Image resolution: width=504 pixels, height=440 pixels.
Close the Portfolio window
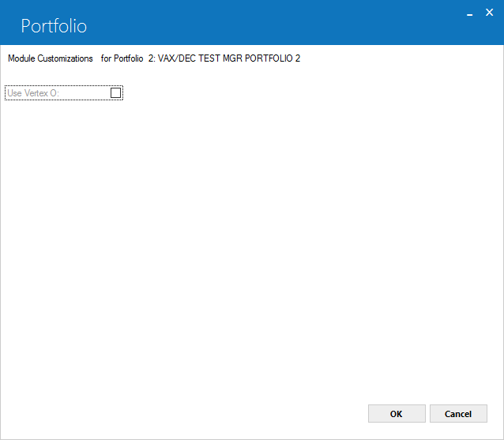pos(489,13)
